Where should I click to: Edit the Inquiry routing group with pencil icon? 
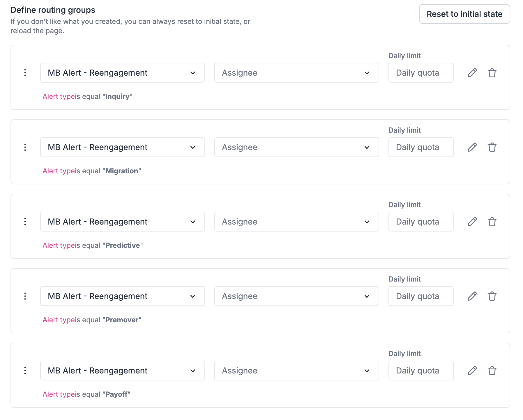click(472, 73)
